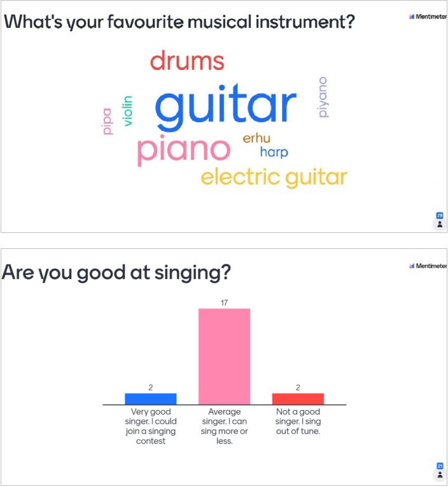Click person icon under the 28 badge
The image size is (448, 487).
(x=439, y=225)
